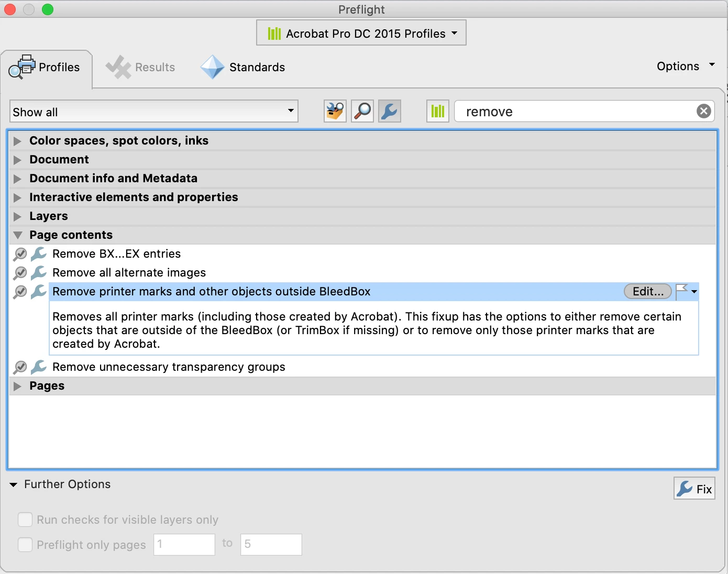Image resolution: width=728 pixels, height=574 pixels.
Task: Click the flag icon beside Edit button
Action: 681,291
